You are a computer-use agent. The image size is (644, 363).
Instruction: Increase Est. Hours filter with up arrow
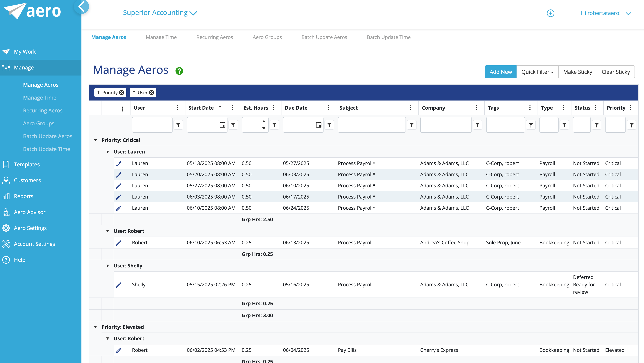click(x=263, y=121)
